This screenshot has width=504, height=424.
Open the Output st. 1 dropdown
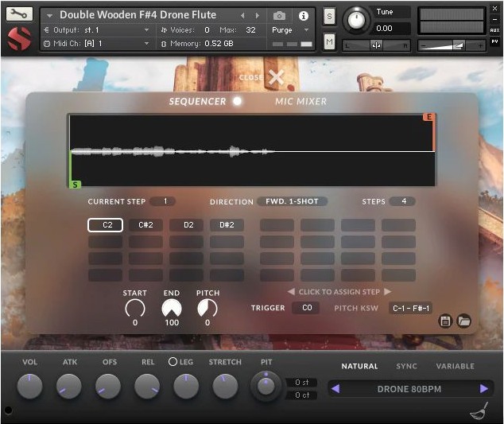(x=97, y=30)
